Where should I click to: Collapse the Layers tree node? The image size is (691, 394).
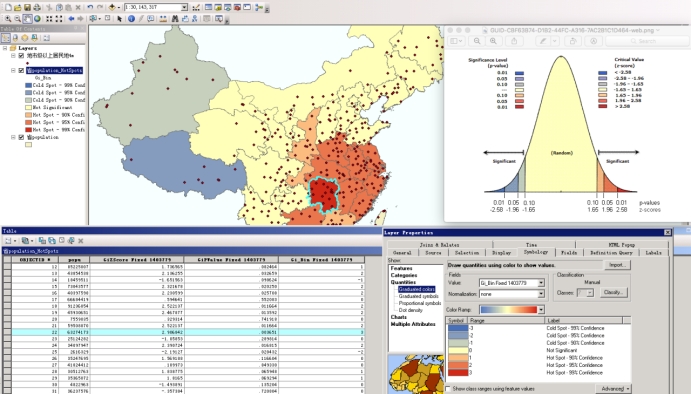coord(5,48)
